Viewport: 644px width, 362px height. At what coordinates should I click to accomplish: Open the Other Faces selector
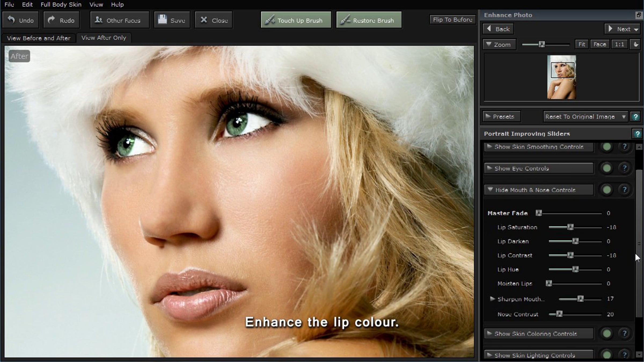(120, 20)
